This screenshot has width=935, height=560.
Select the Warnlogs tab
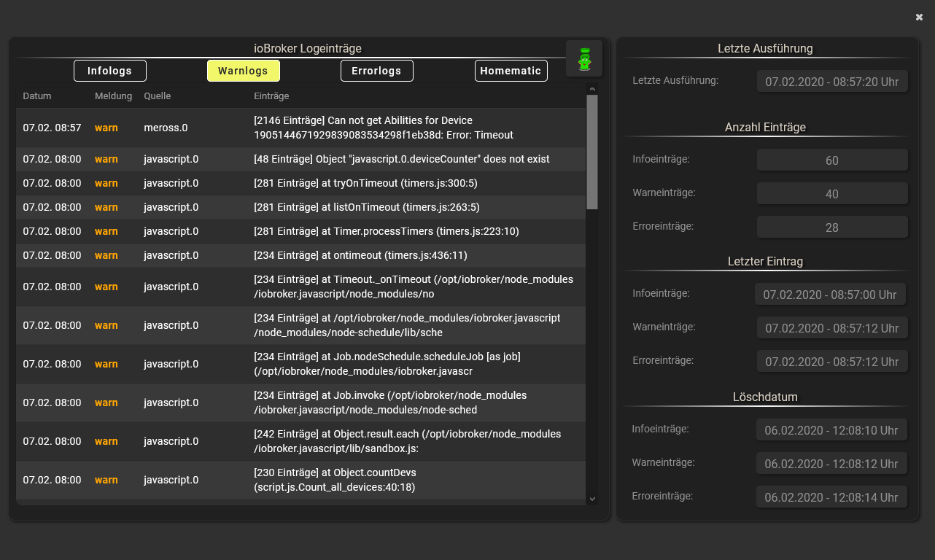click(x=244, y=71)
